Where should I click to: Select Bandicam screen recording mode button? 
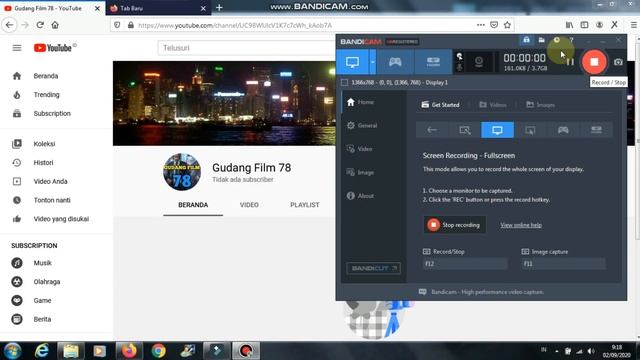(353, 62)
